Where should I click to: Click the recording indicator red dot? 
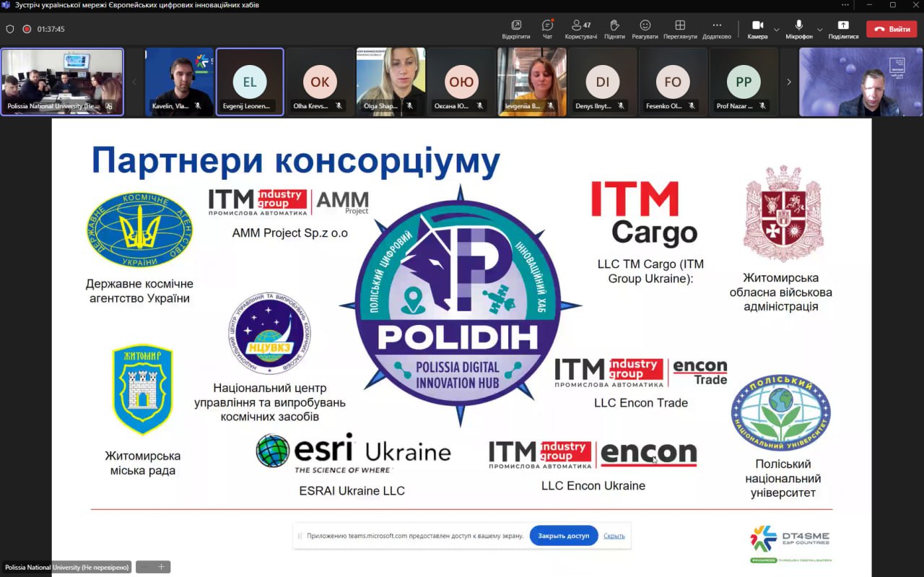pyautogui.click(x=27, y=30)
